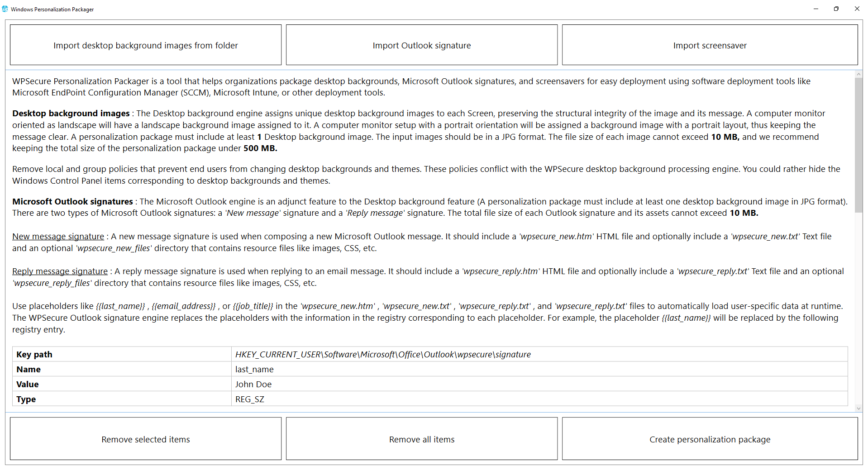
Task: Click the '{{email_address}}' placeholder text
Action: [x=184, y=306]
